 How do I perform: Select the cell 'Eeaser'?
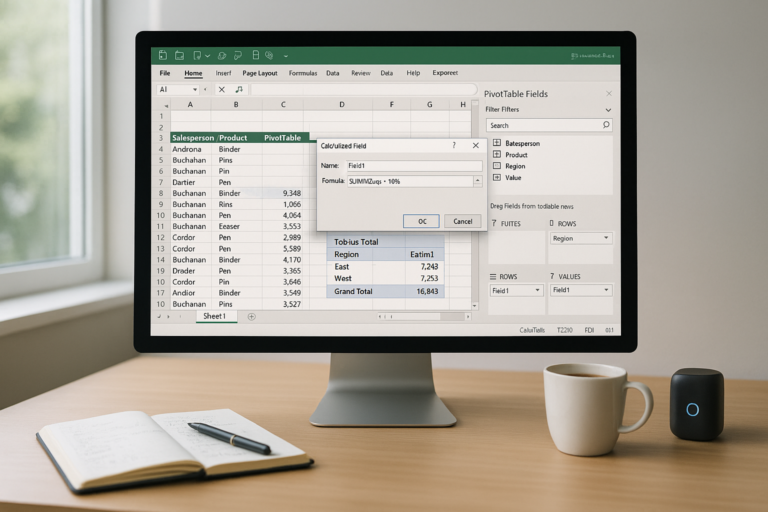click(x=237, y=226)
